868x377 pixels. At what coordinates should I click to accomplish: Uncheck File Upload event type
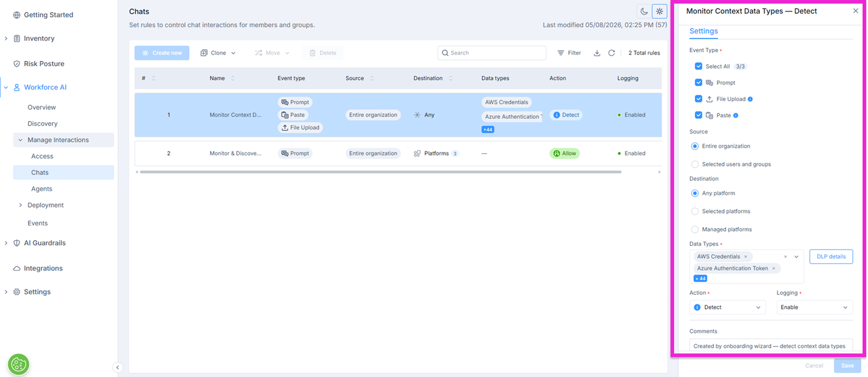click(699, 99)
